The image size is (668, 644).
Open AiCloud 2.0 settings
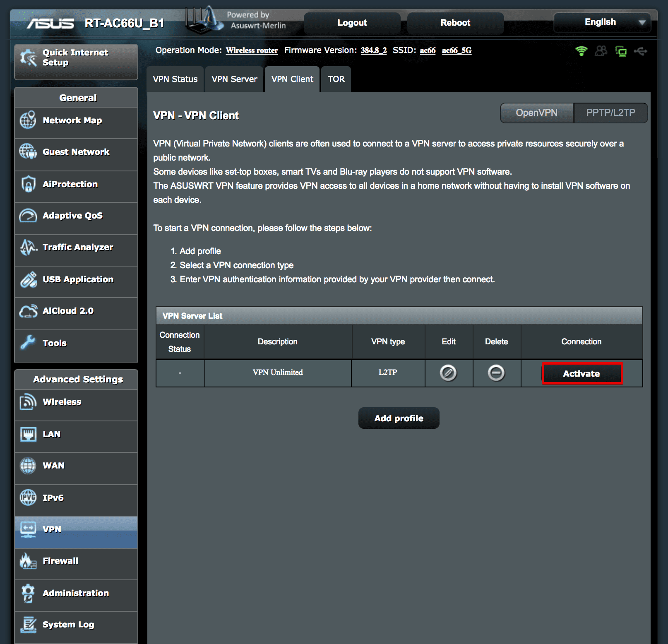pos(68,310)
